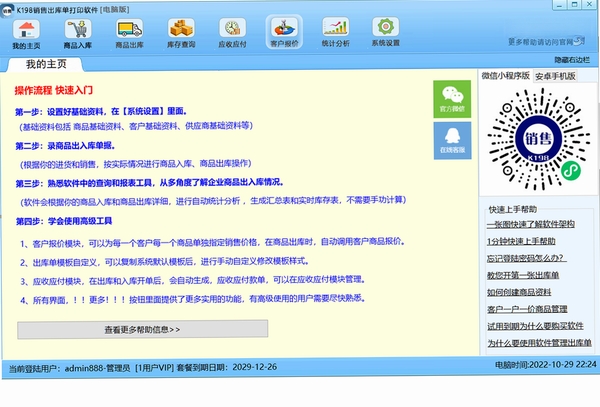This screenshot has height=407, width=600.
Task: Click 第一步 设置好基础资料 text
Action: pyautogui.click(x=101, y=112)
